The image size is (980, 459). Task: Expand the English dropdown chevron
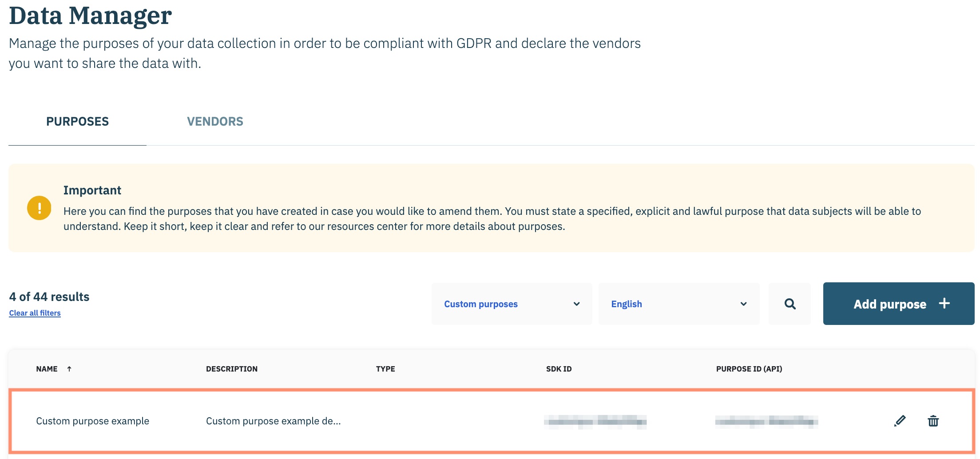tap(744, 304)
